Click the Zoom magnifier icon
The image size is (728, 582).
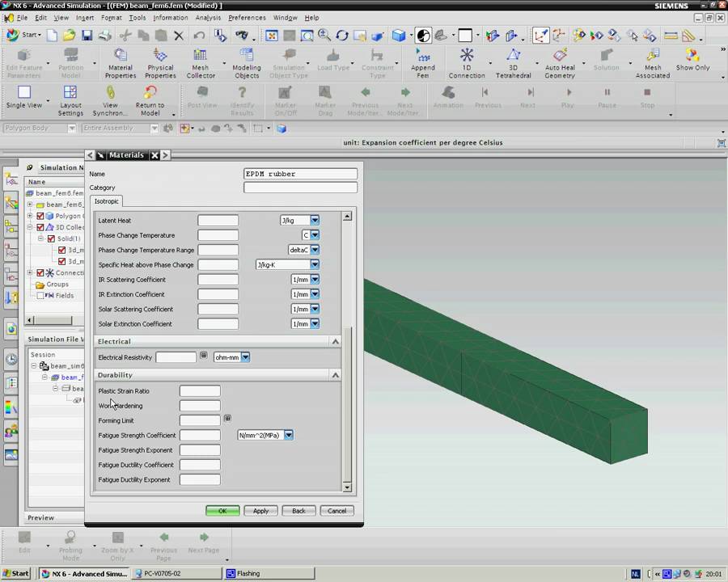click(324, 36)
